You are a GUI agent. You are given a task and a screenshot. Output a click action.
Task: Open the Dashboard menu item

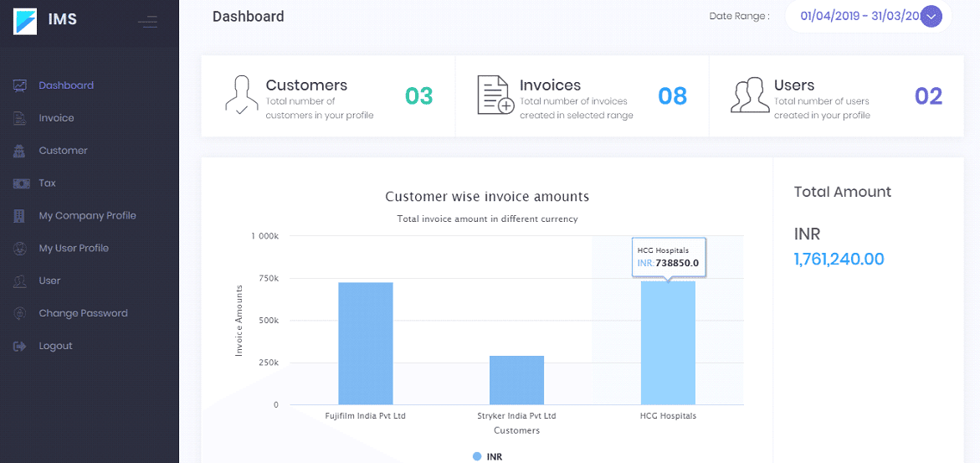pyautogui.click(x=66, y=85)
